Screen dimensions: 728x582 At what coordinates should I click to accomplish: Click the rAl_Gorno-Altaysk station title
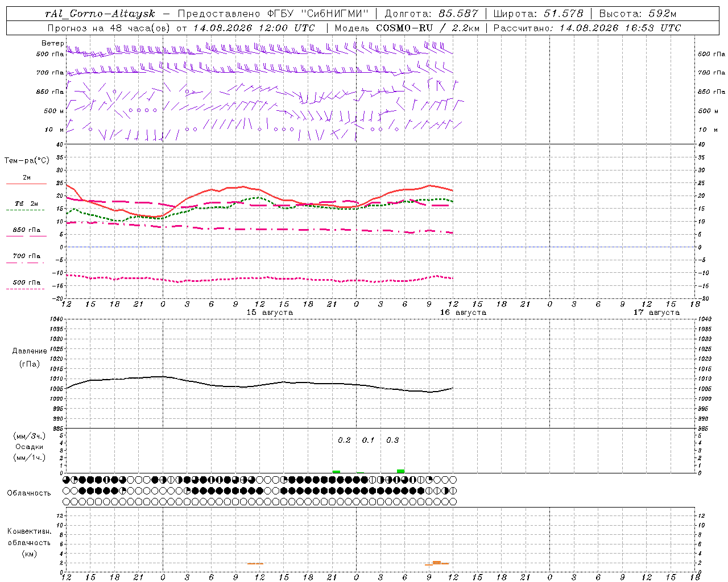coord(100,14)
